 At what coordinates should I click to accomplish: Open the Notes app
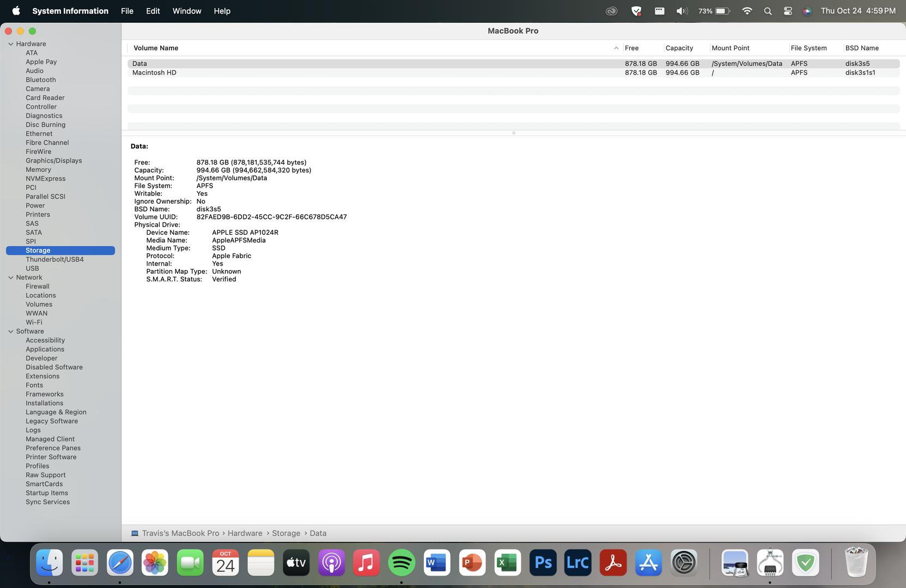pos(261,562)
